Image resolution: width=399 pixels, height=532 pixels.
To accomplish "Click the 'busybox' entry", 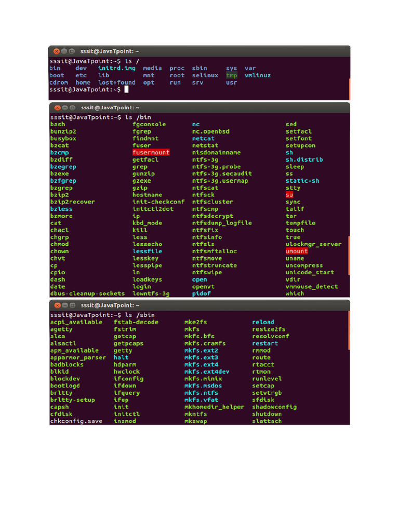I will [63, 138].
